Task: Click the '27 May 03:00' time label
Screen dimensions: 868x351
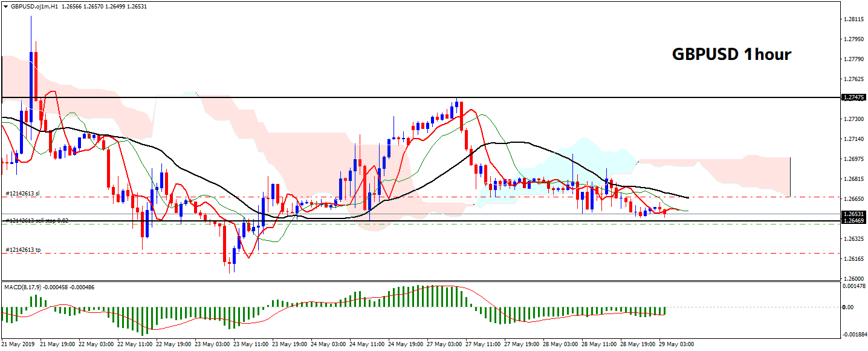Action: 445,344
